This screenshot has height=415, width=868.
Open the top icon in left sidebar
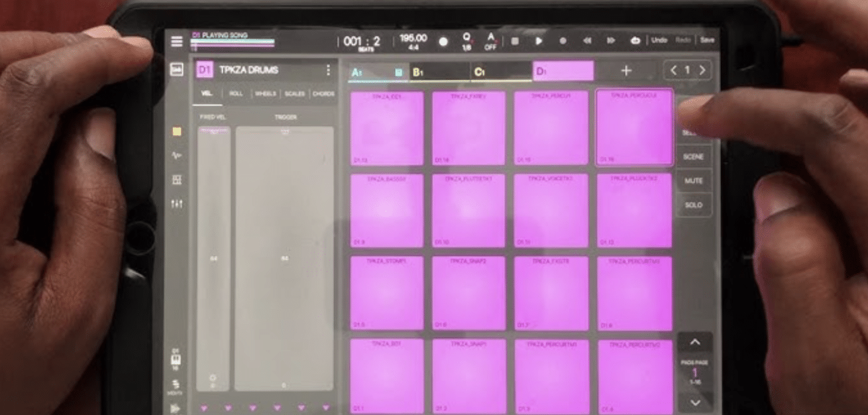pos(176,70)
